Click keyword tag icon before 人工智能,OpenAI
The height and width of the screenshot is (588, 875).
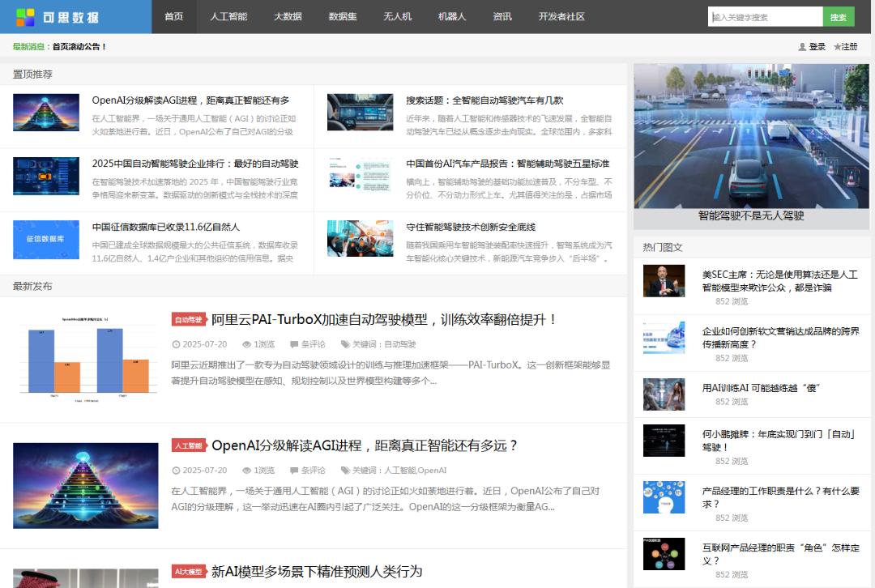coord(345,471)
